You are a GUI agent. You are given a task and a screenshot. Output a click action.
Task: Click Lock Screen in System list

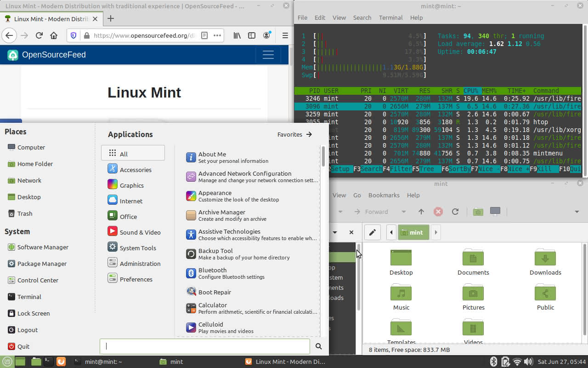coord(28,313)
